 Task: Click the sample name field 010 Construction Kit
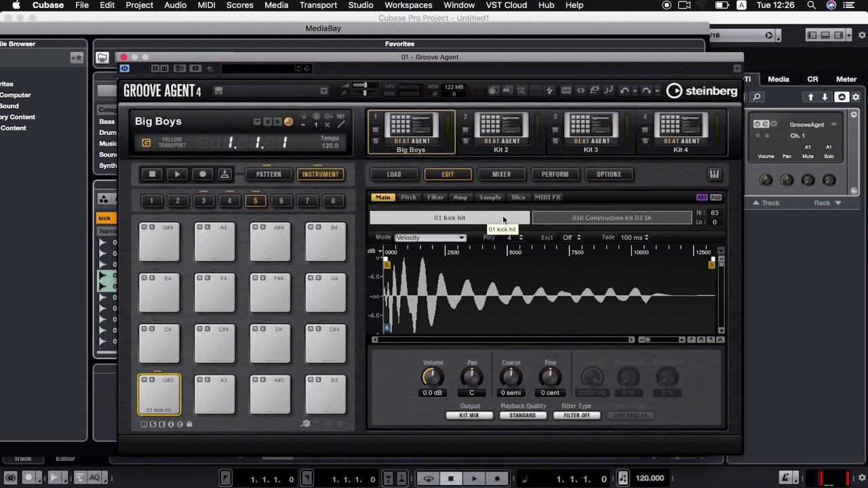(x=612, y=218)
